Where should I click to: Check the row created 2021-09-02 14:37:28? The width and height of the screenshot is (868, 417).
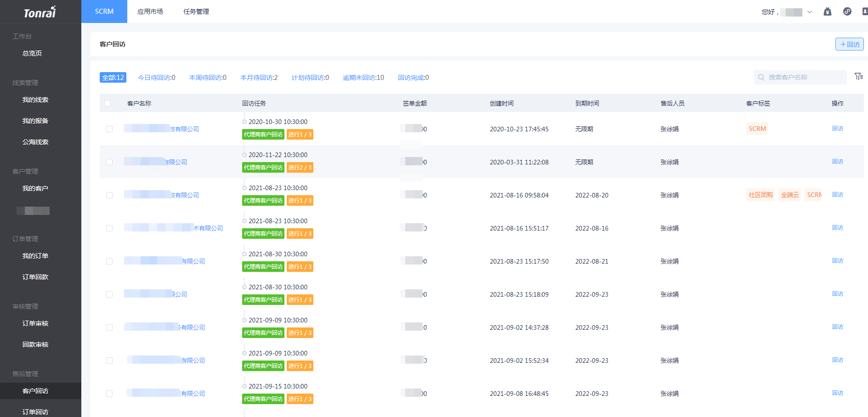coord(109,327)
